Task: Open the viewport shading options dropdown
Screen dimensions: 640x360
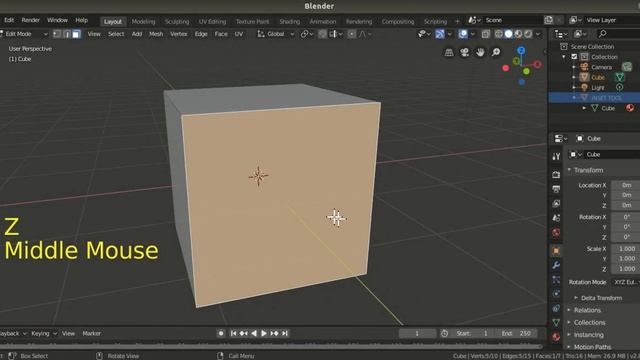Action: point(538,34)
